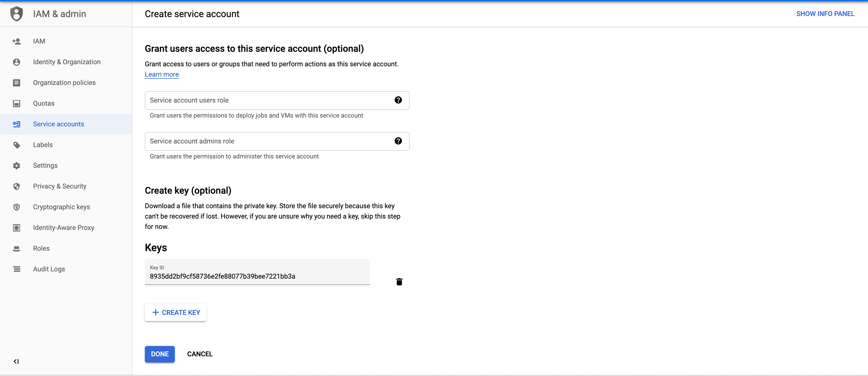Screen dimensions: 868x376
Task: Click the help icon beside Service account admins role
Action: click(x=398, y=141)
